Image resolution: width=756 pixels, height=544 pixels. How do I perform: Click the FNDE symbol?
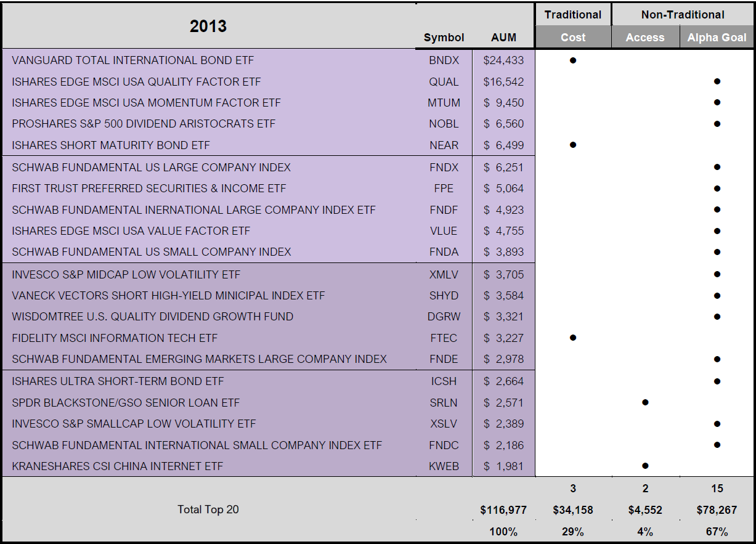pos(444,359)
